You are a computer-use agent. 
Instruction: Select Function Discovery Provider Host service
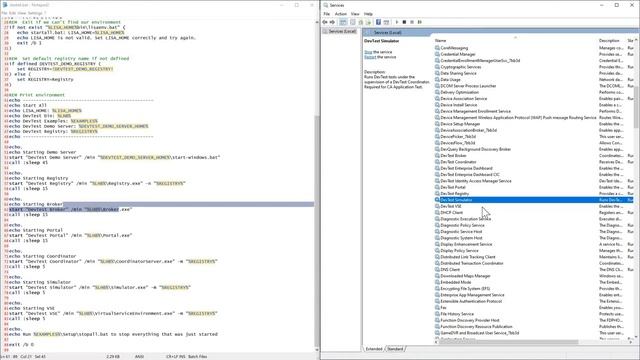click(470, 320)
